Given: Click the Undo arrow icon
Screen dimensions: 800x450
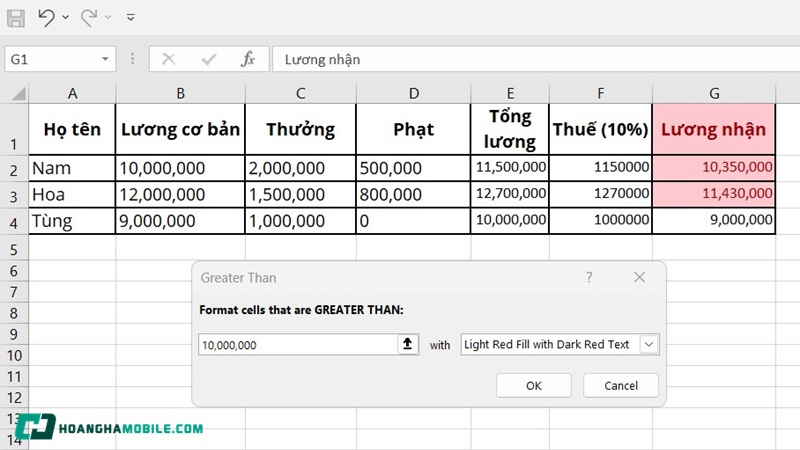Looking at the screenshot, I should [x=46, y=17].
